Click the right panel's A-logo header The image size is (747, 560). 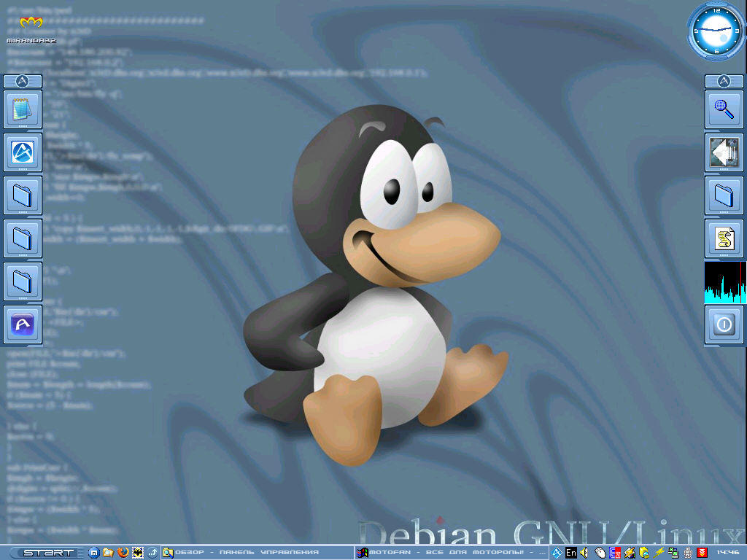click(x=724, y=81)
